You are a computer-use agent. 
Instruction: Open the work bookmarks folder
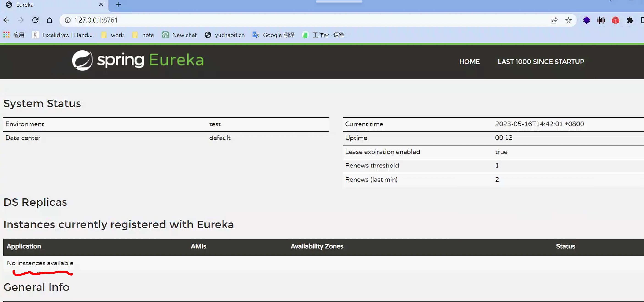click(x=112, y=35)
